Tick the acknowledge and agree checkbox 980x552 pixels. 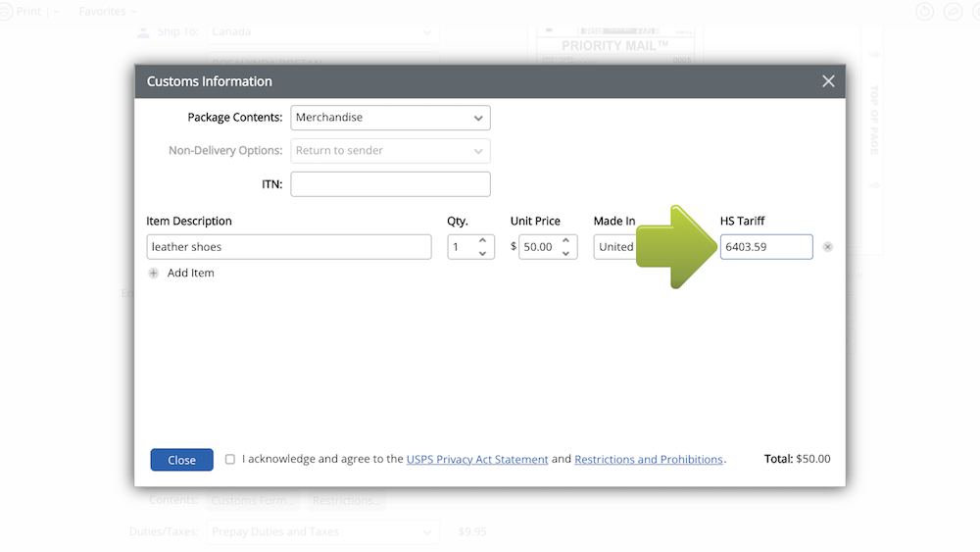230,459
